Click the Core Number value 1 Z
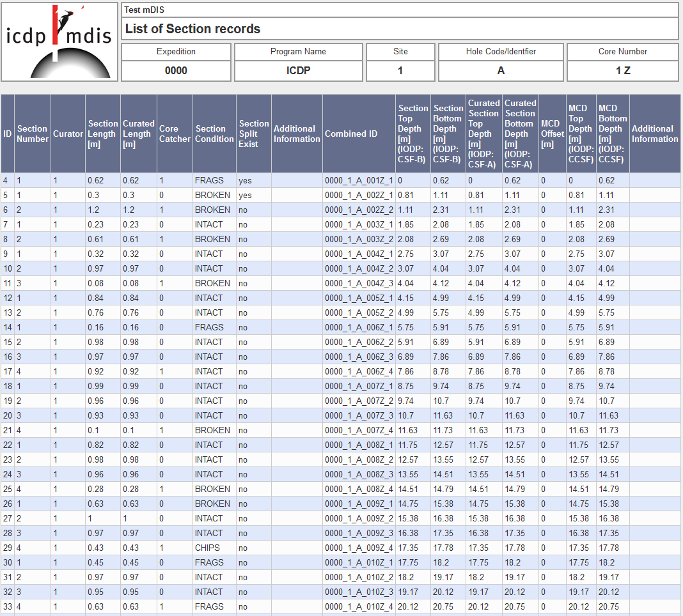Image resolution: width=683 pixels, height=616 pixels. tap(622, 70)
